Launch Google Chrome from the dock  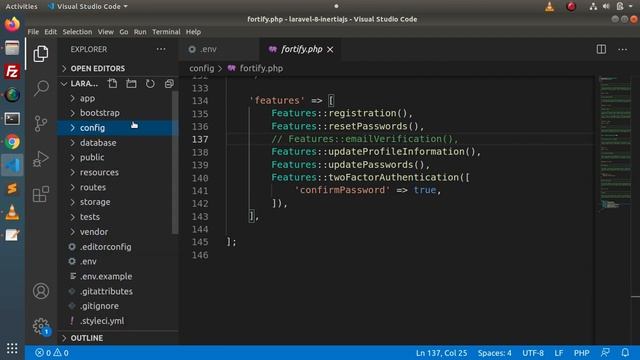pos(12,142)
